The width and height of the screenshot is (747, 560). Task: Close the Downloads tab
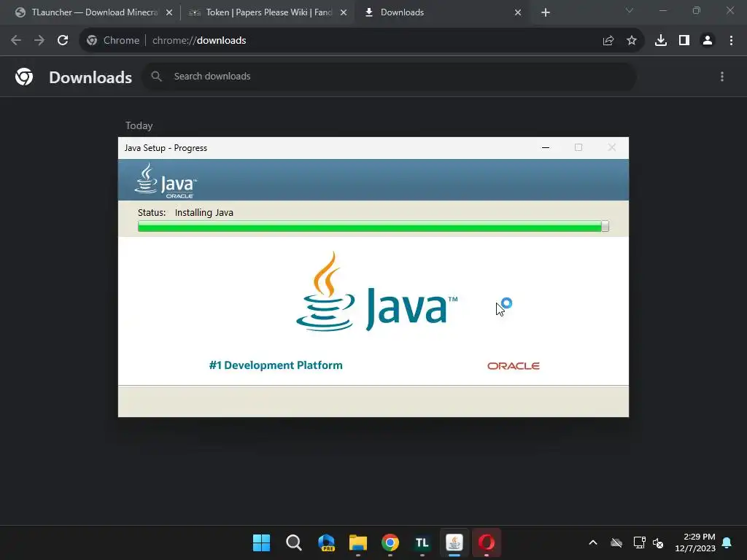(x=518, y=13)
